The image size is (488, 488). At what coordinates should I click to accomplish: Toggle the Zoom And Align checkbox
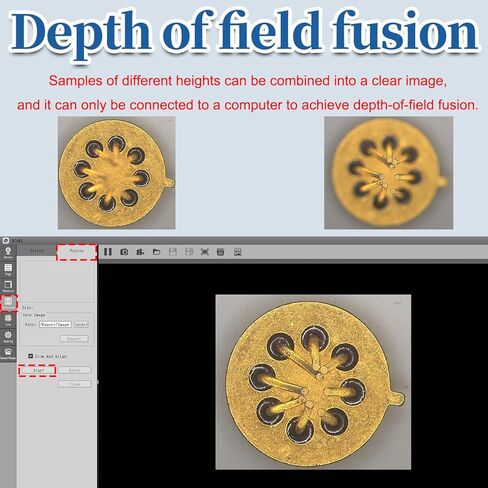31,356
